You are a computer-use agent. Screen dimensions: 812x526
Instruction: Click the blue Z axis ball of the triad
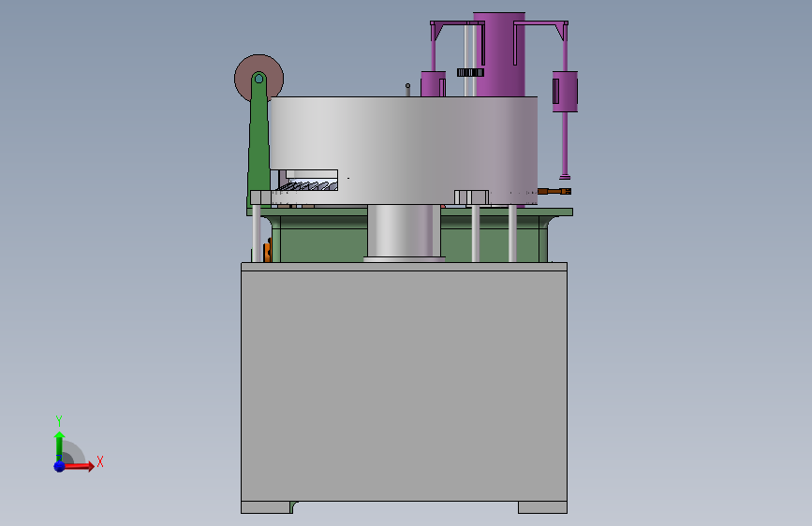pos(60,466)
